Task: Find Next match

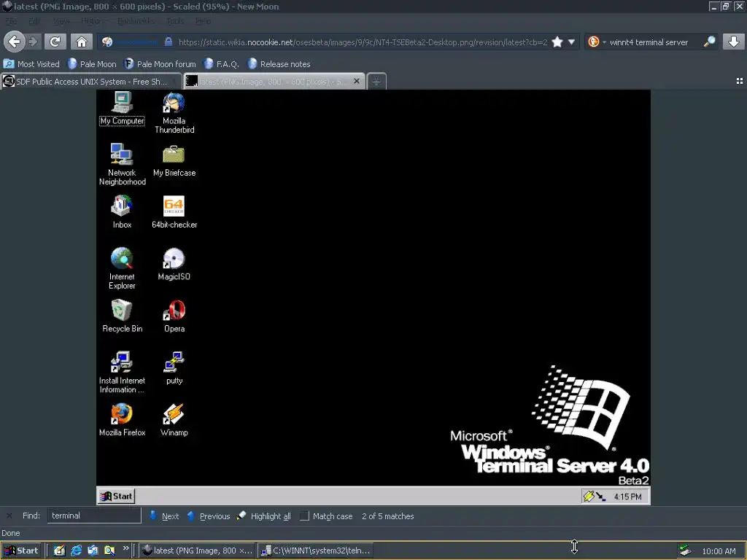Action: pyautogui.click(x=164, y=516)
